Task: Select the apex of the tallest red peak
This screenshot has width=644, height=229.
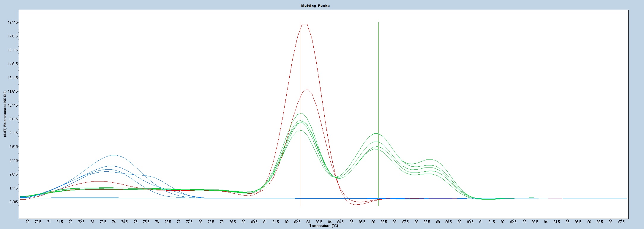Action: point(304,24)
